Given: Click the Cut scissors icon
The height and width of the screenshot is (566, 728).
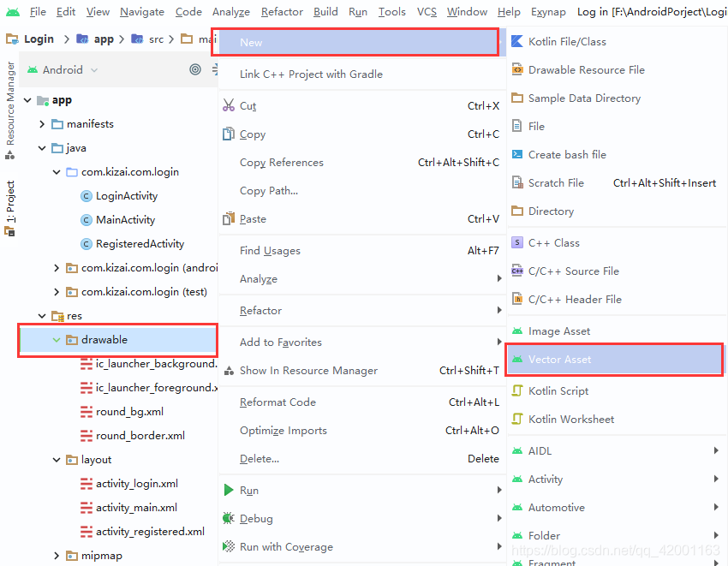Looking at the screenshot, I should (229, 105).
